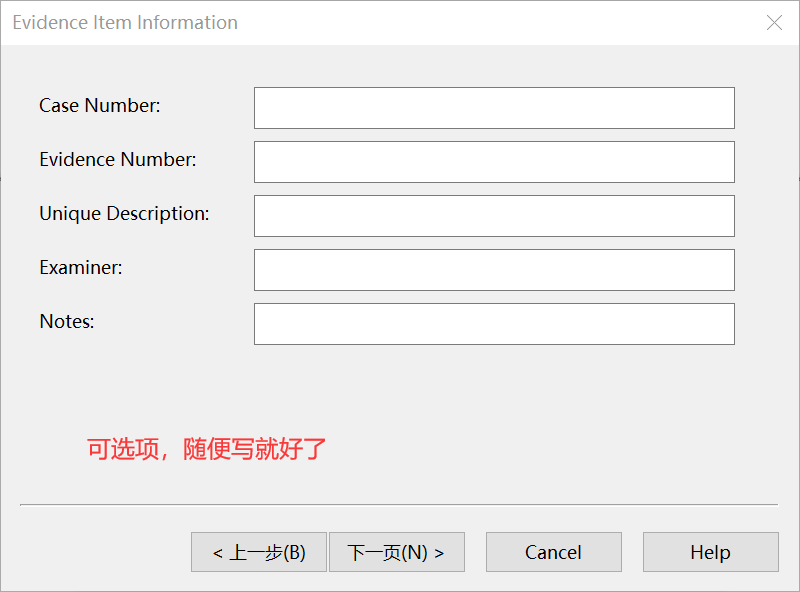This screenshot has height=592, width=800.
Task: Click the 'Evidence Number:' label text
Action: point(117,159)
